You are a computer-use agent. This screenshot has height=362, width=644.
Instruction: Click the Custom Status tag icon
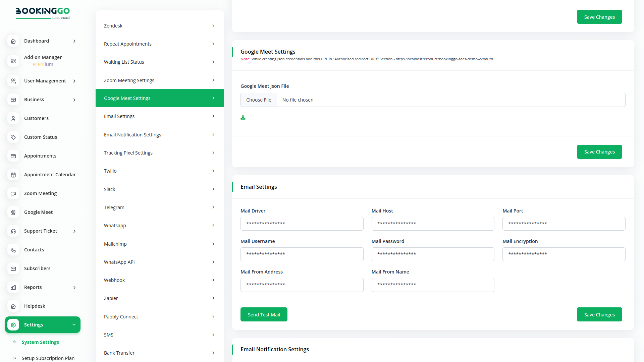tap(13, 137)
